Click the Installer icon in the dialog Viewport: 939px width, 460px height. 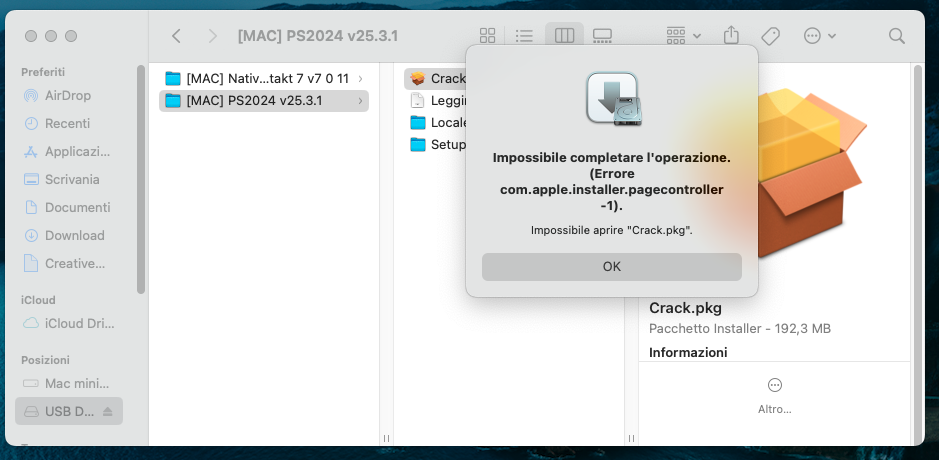point(612,99)
